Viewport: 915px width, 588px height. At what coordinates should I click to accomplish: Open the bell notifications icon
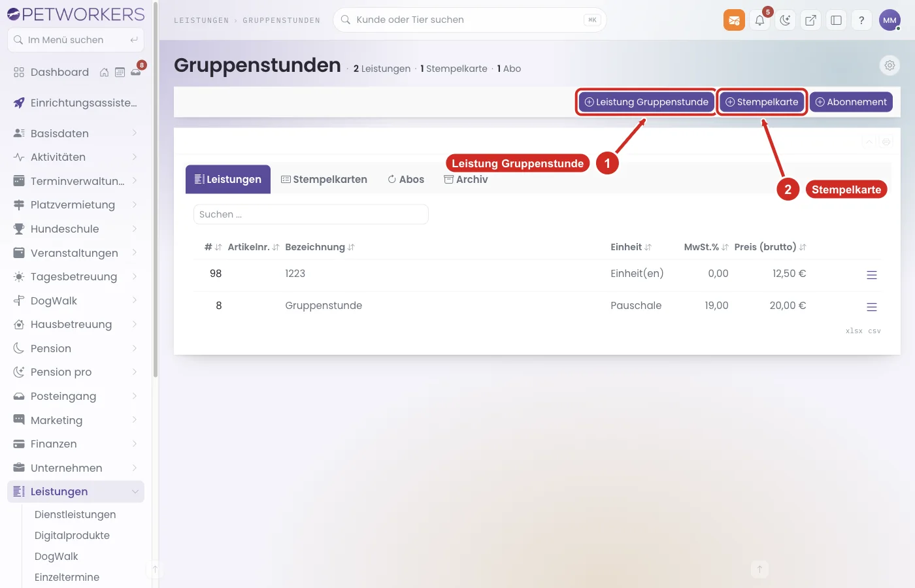(x=759, y=20)
